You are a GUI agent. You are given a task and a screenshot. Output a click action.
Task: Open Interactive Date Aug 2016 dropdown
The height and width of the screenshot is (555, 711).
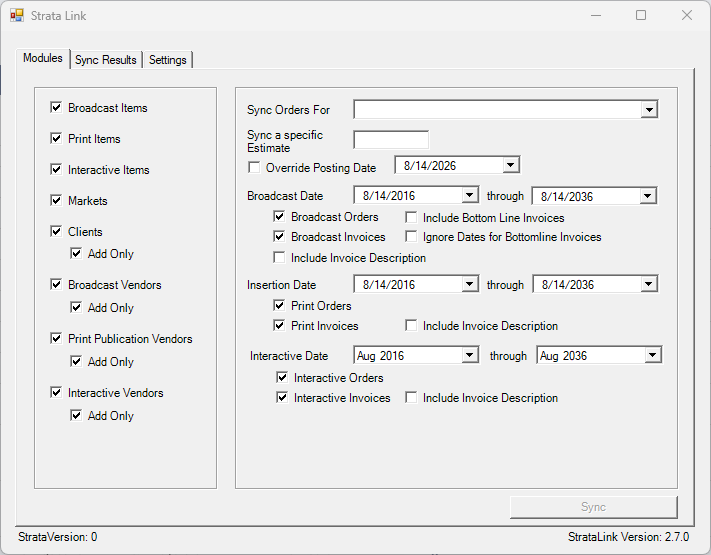tap(470, 355)
